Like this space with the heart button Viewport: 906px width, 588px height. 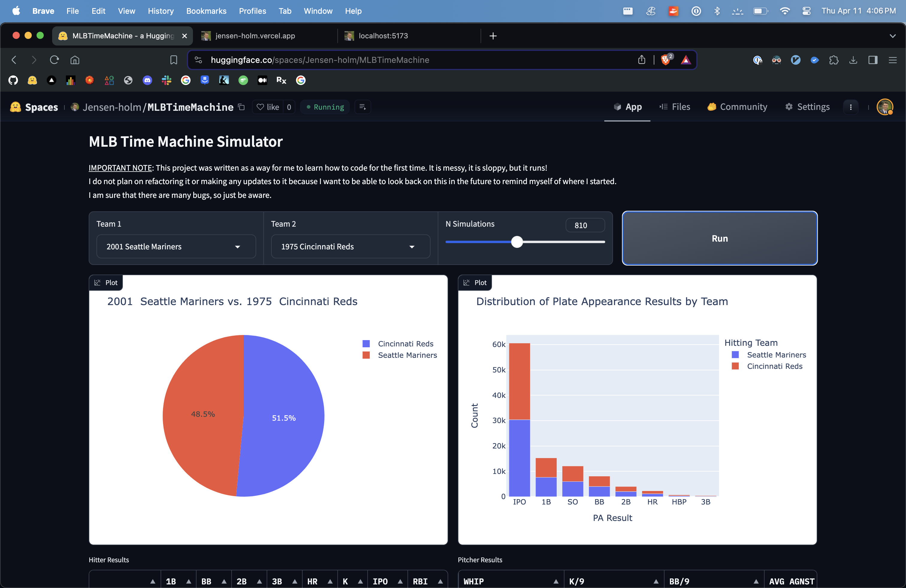tap(268, 107)
